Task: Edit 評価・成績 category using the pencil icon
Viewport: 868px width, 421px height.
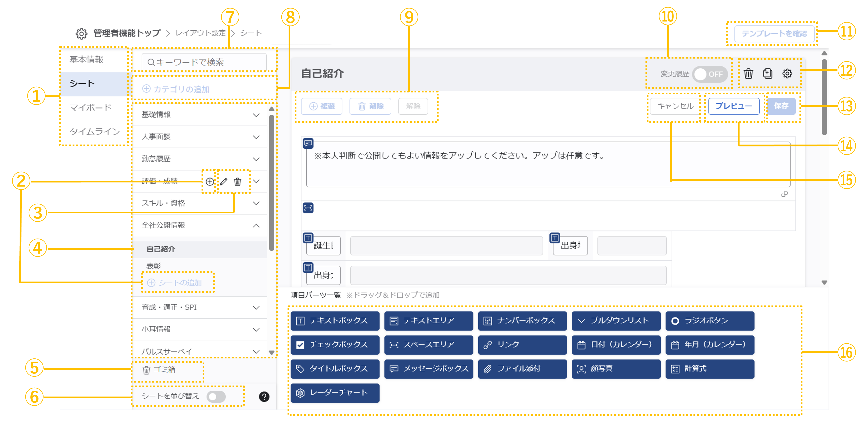Action: (224, 182)
